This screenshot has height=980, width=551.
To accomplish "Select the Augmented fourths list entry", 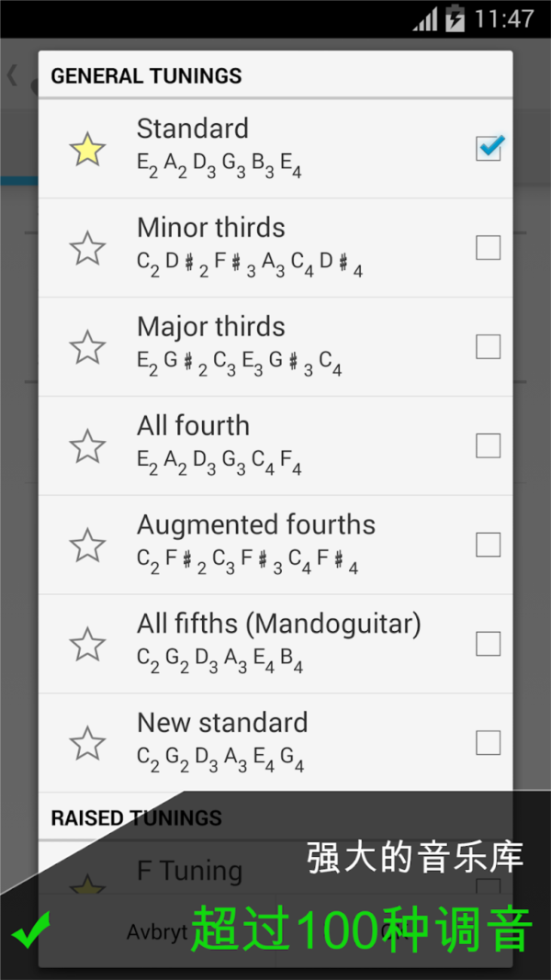I will point(275,544).
